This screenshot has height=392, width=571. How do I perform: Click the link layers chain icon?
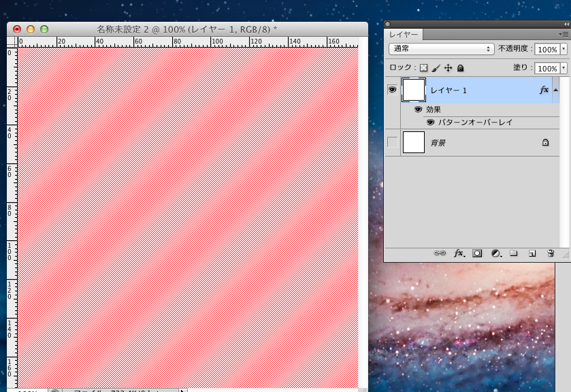(x=440, y=253)
